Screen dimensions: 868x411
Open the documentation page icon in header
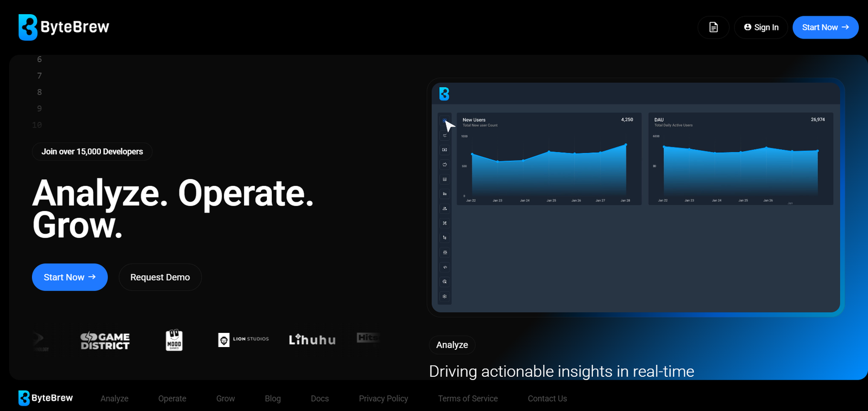click(713, 27)
